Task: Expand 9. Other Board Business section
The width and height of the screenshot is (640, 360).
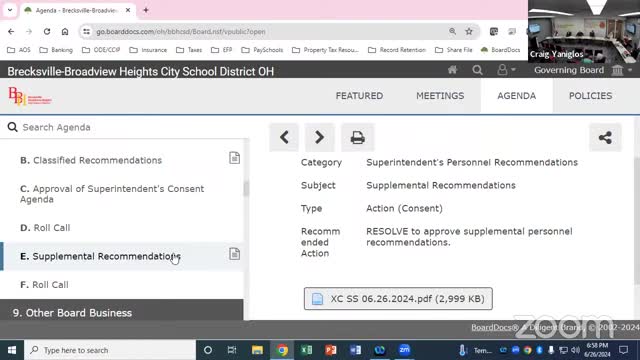Action: coord(122,313)
